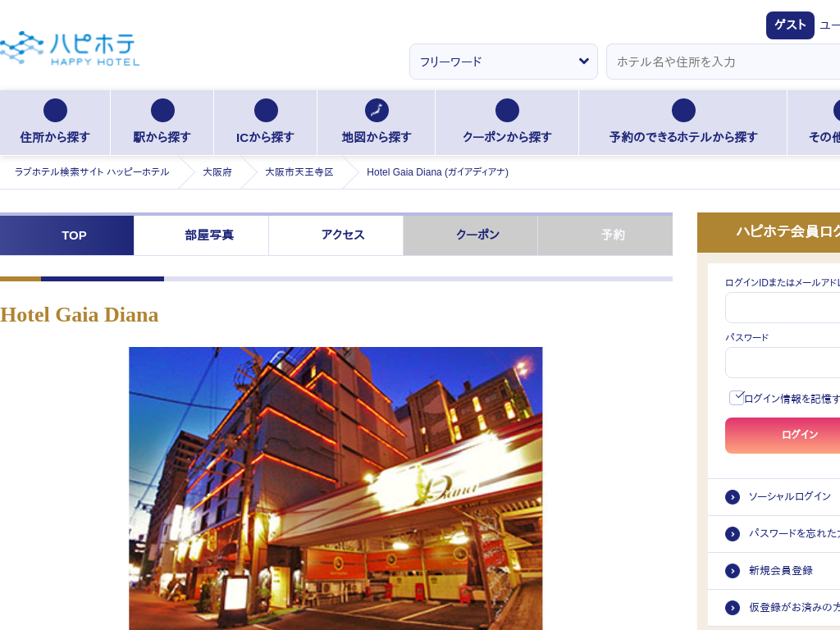Open the クーポン tab

(470, 235)
